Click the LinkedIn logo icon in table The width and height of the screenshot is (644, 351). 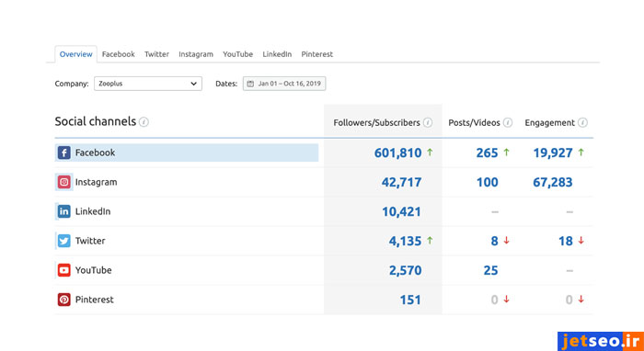tap(64, 211)
